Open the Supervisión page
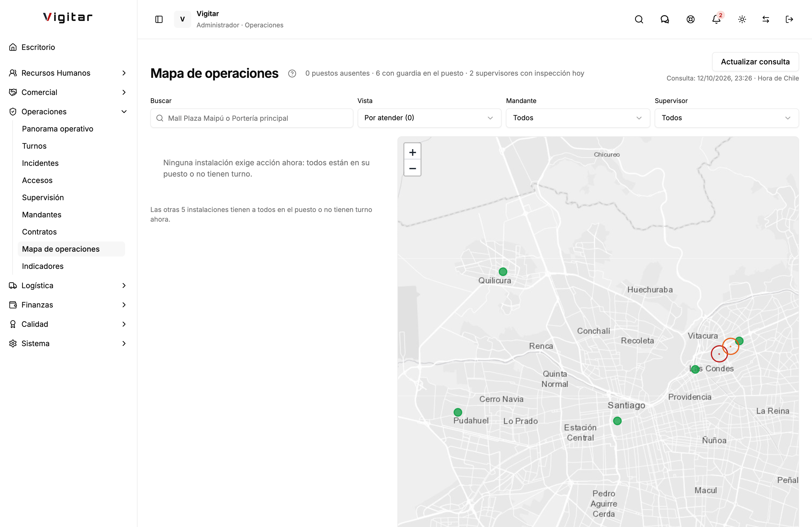 click(71, 198)
